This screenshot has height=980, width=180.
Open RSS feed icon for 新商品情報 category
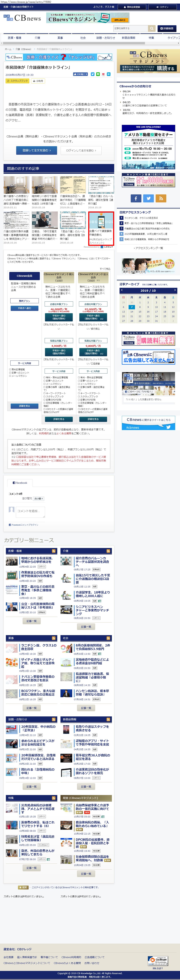108,719
